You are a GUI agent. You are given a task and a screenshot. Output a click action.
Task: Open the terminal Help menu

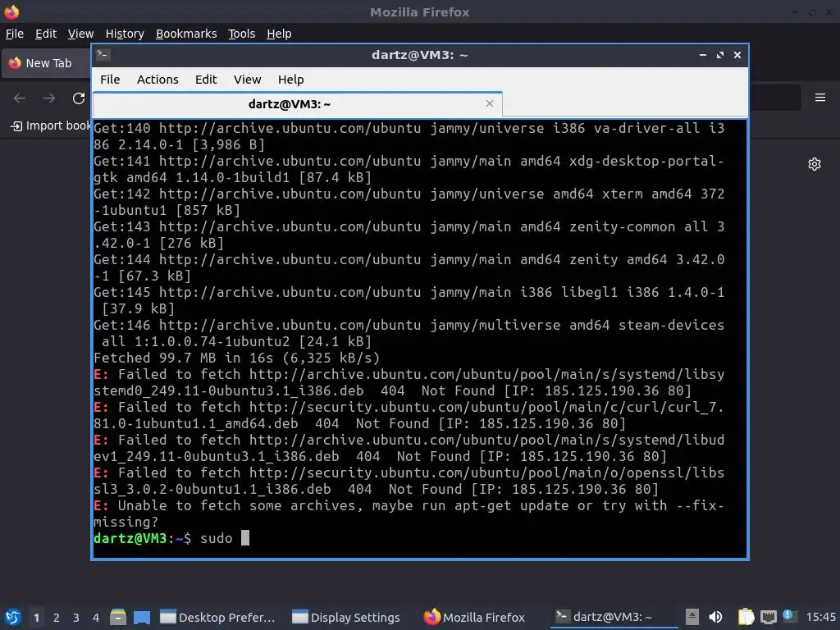[x=291, y=80]
